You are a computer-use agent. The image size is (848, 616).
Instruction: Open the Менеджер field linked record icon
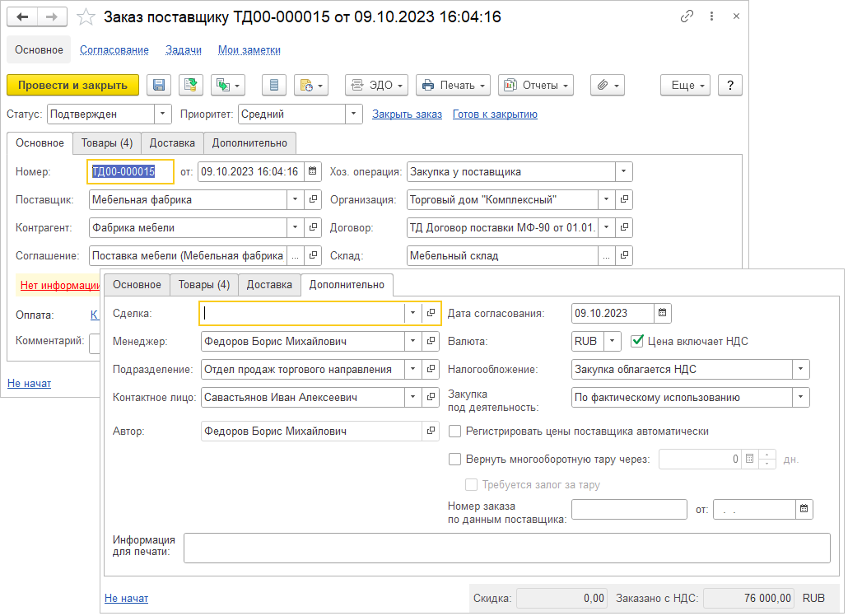[x=430, y=341]
